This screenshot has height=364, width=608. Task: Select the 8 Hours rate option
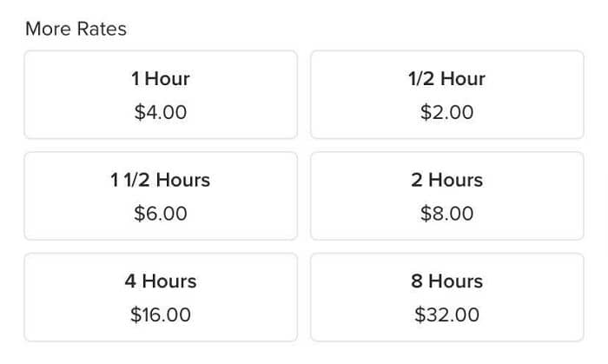446,297
